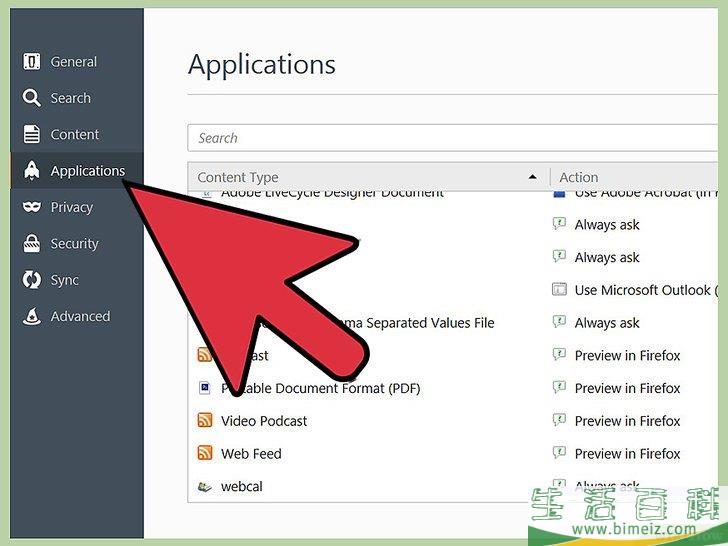Image resolution: width=728 pixels, height=546 pixels.
Task: Focus the Applications search field
Action: 453,138
